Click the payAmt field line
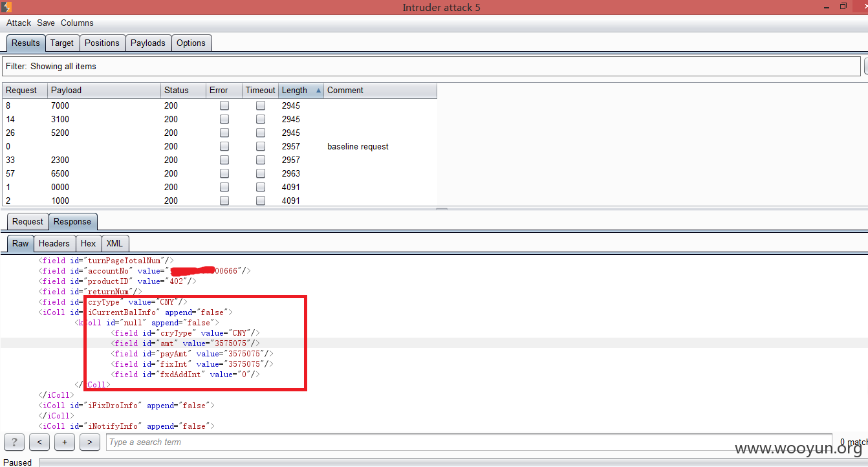 click(192, 354)
